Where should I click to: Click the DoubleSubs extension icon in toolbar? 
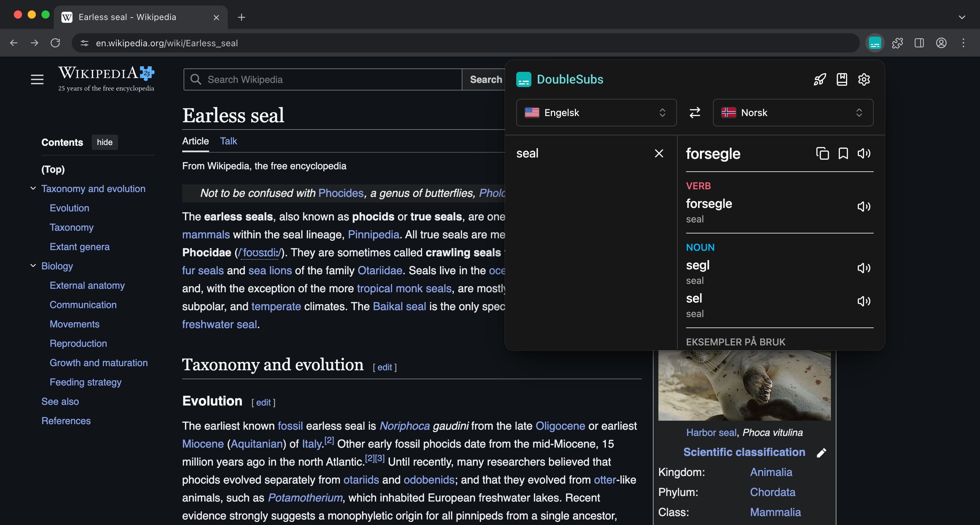[x=875, y=43]
